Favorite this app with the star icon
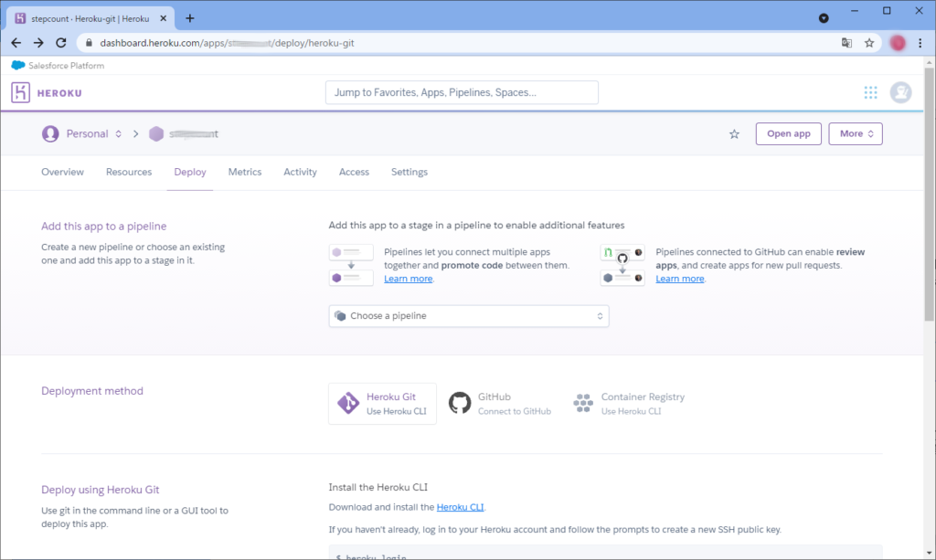The width and height of the screenshot is (936, 560). 734,134
